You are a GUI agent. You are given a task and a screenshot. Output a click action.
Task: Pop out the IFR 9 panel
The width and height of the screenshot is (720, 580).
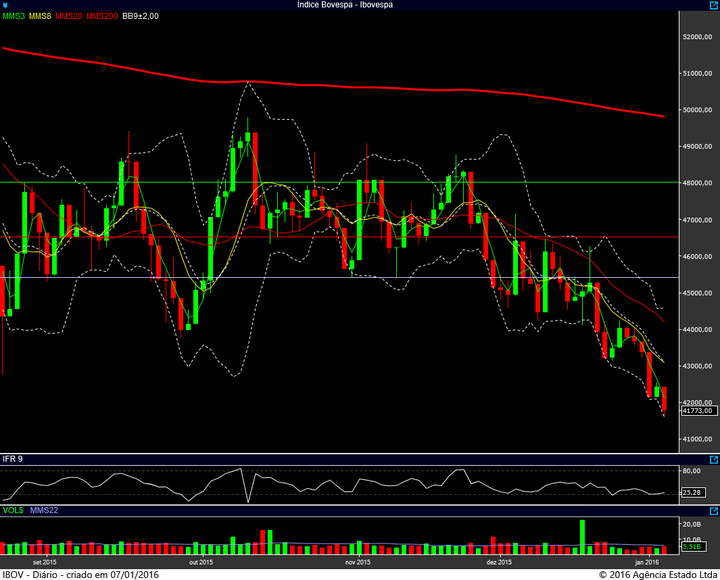714,460
